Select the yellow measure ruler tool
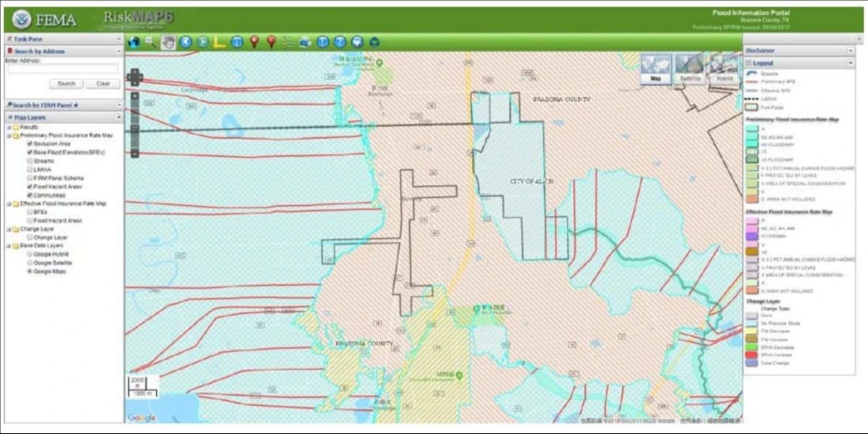This screenshot has width=868, height=434. pos(220,42)
